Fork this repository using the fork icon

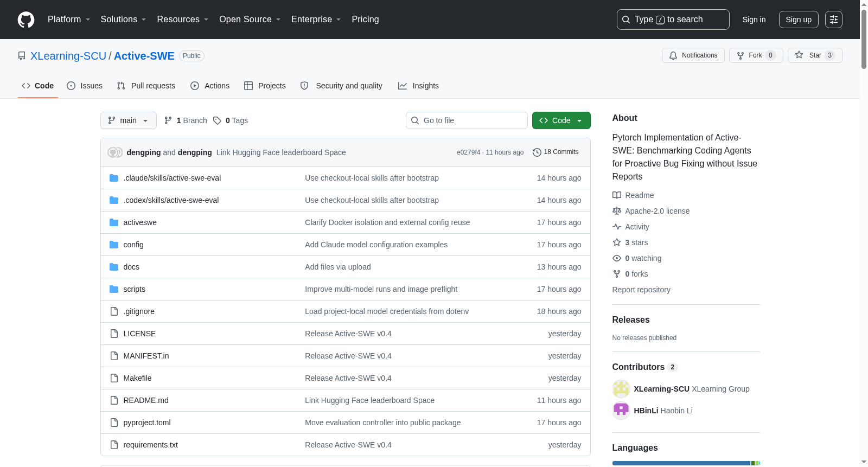pyautogui.click(x=741, y=55)
